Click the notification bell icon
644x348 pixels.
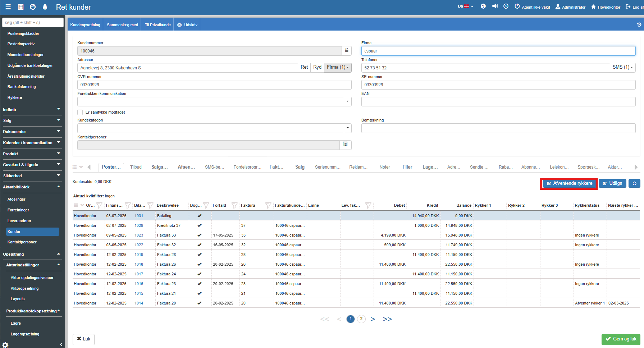click(x=45, y=7)
